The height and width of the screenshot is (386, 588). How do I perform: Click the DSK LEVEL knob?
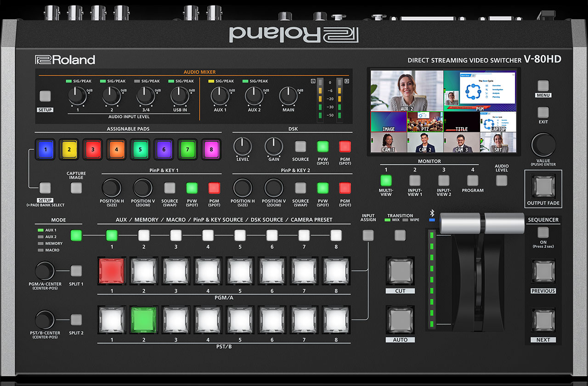click(x=243, y=146)
